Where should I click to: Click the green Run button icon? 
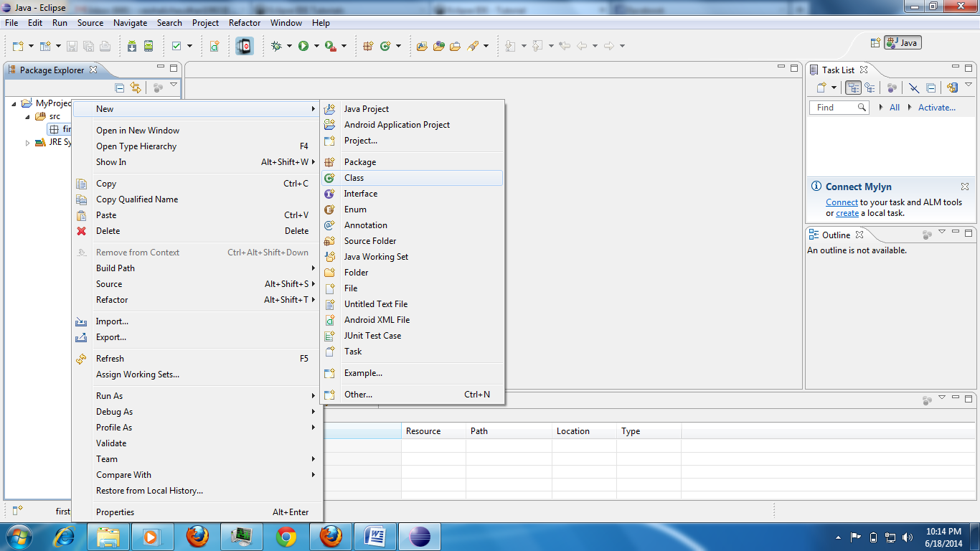click(x=303, y=46)
